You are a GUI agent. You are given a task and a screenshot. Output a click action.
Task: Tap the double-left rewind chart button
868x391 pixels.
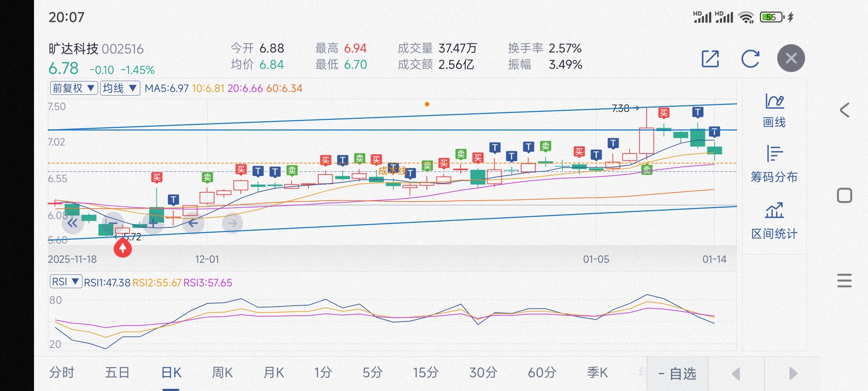coord(73,223)
